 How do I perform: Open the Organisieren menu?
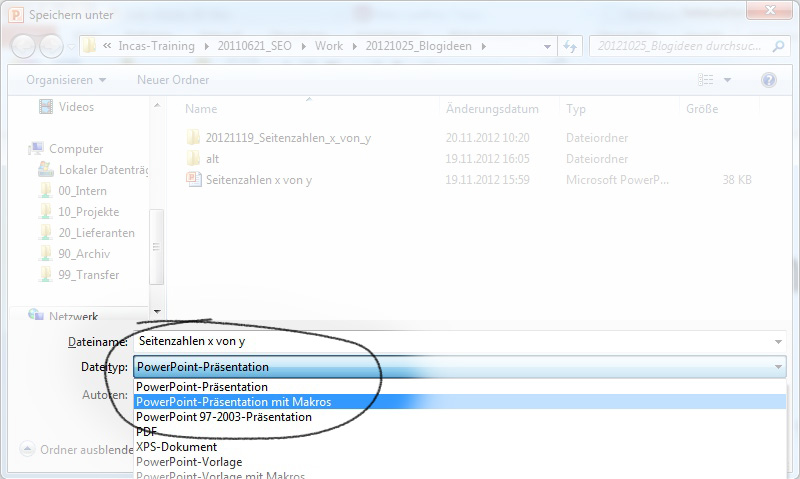click(x=66, y=80)
